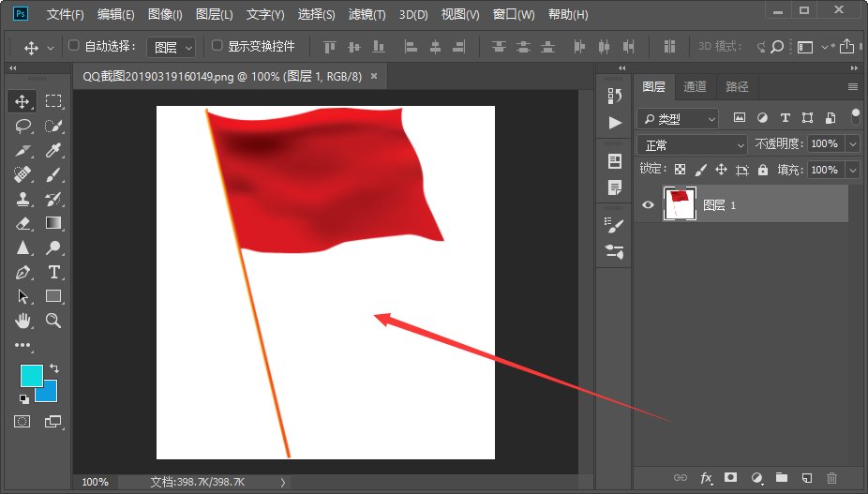This screenshot has height=494, width=868.
Task: Open the extra tools ellipsis menu
Action: [22, 345]
